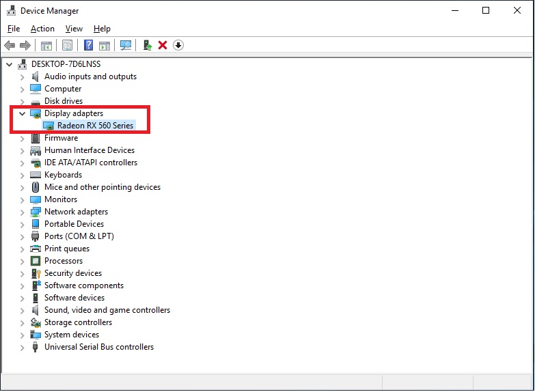Click the Scan for hardware changes icon

tap(126, 45)
